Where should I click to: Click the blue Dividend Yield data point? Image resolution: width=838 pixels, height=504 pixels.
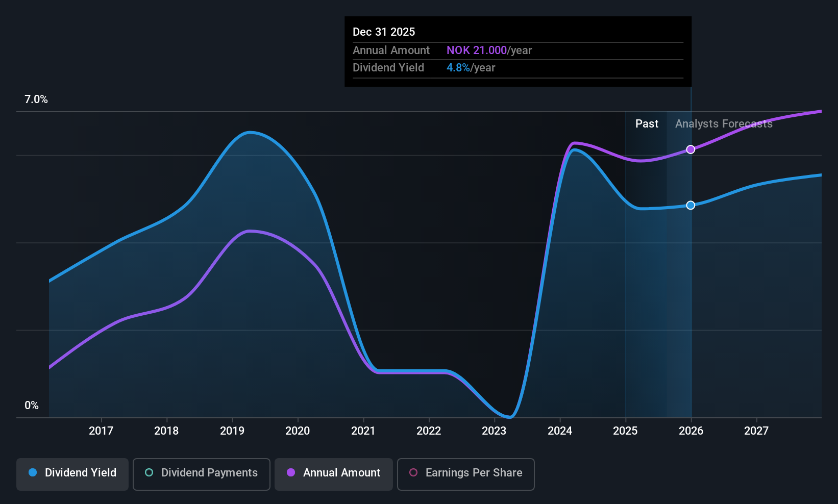click(x=691, y=205)
